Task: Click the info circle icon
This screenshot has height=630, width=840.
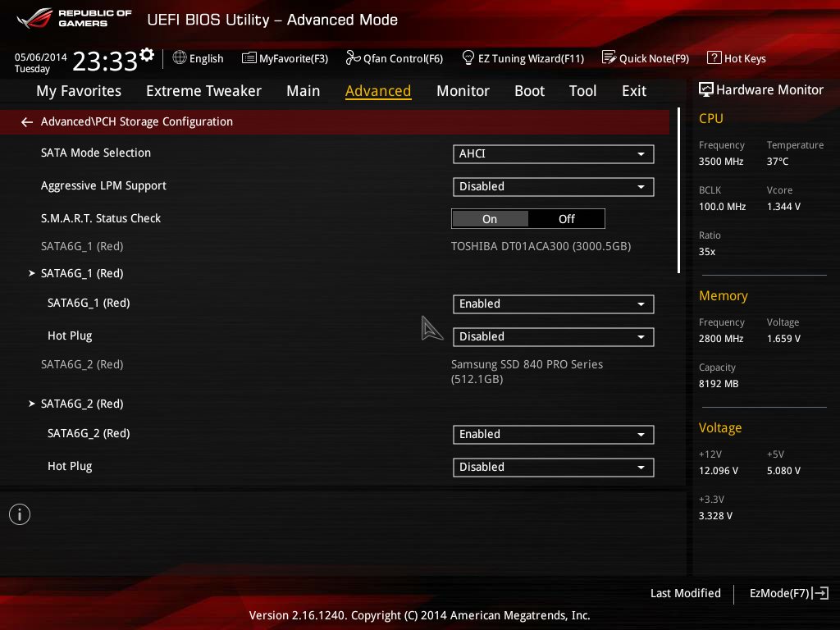Action: (20, 514)
